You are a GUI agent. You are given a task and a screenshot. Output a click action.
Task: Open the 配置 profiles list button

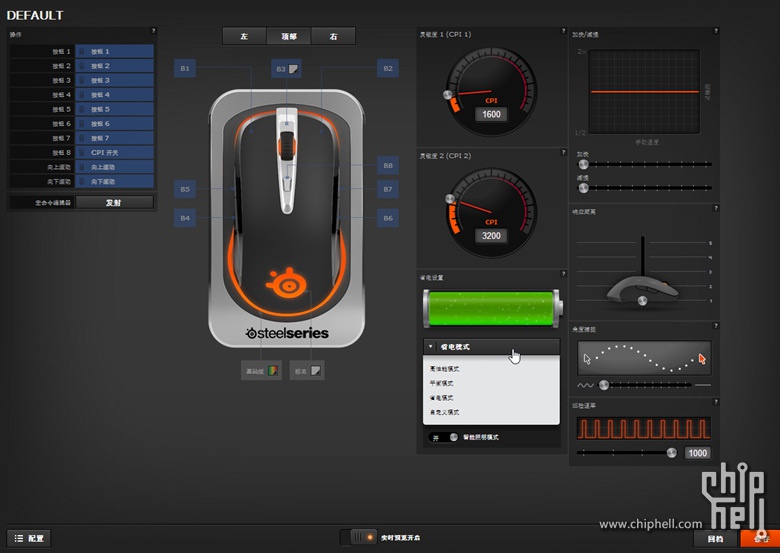tap(29, 538)
